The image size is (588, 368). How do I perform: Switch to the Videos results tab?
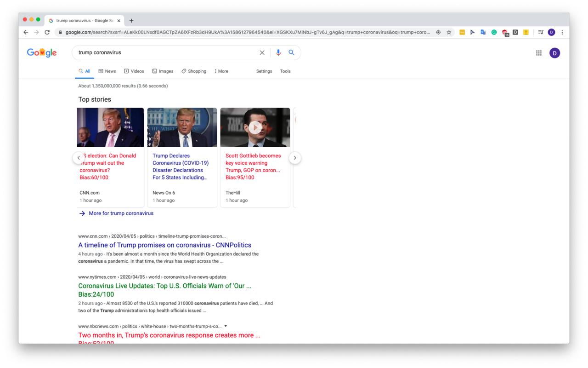(134, 71)
